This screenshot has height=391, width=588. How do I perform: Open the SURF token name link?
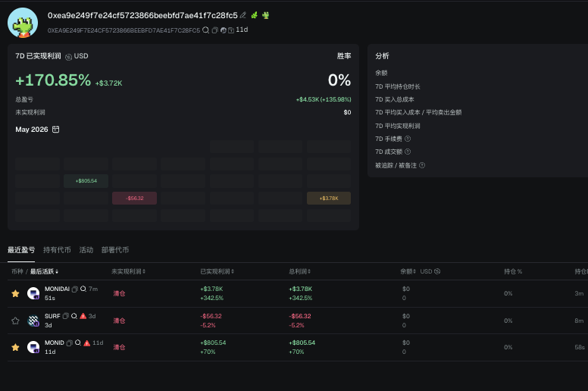point(52,316)
